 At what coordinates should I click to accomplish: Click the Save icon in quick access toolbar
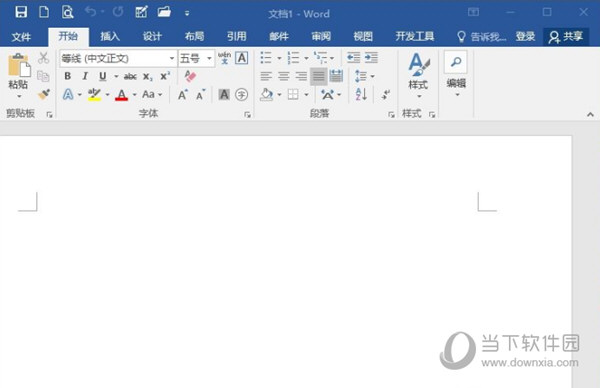[21, 13]
